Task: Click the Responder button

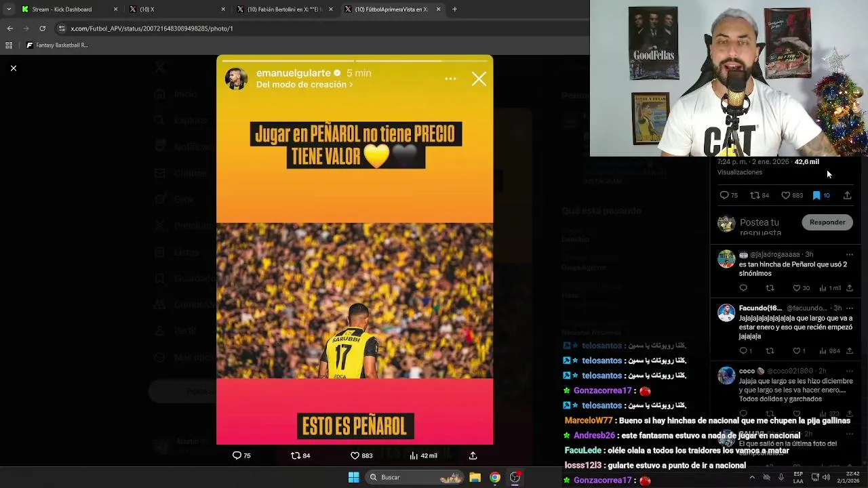Action: coord(827,222)
